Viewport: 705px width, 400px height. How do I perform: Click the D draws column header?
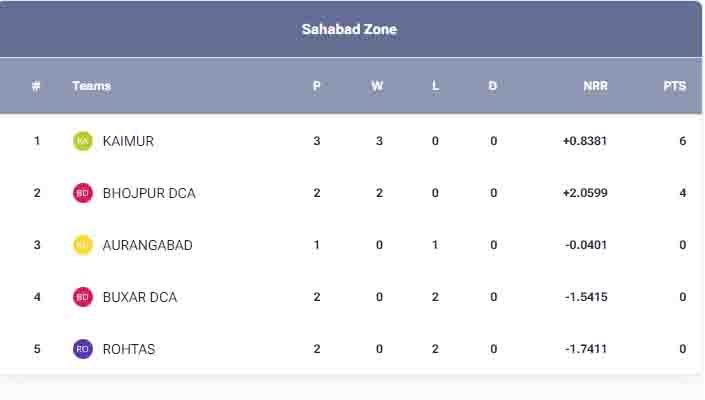tap(493, 86)
